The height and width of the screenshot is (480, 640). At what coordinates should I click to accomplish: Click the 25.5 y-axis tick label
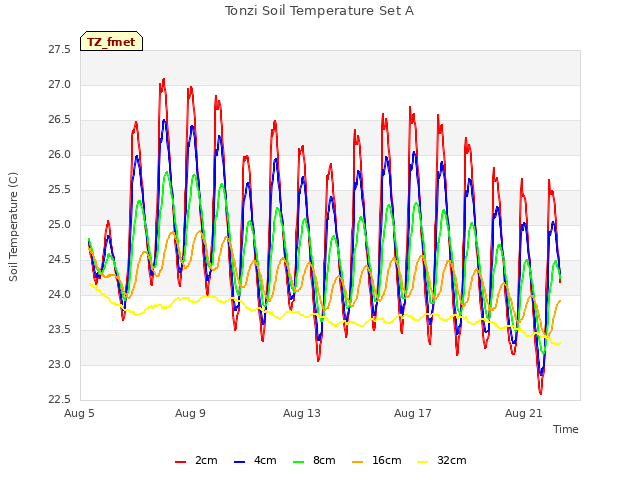pyautogui.click(x=59, y=190)
